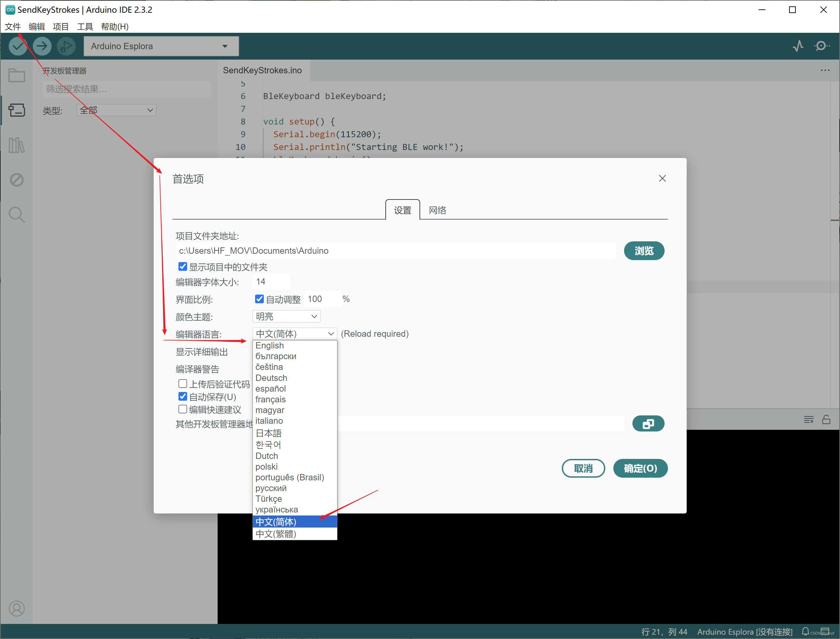Enable editor quick suggestions checkbox
The width and height of the screenshot is (840, 639).
(182, 409)
